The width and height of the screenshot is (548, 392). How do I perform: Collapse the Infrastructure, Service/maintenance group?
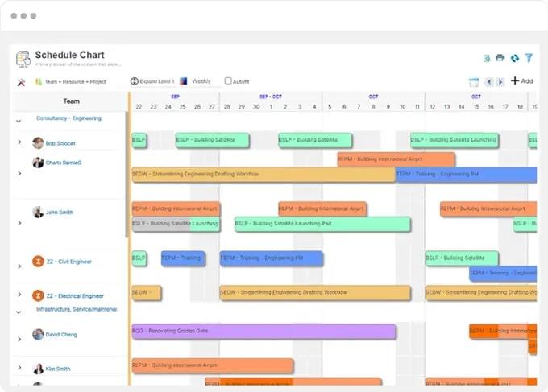(19, 312)
